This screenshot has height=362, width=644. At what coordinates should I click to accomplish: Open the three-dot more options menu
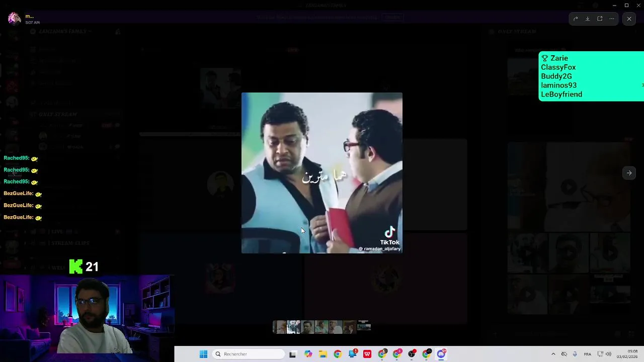pos(612,19)
